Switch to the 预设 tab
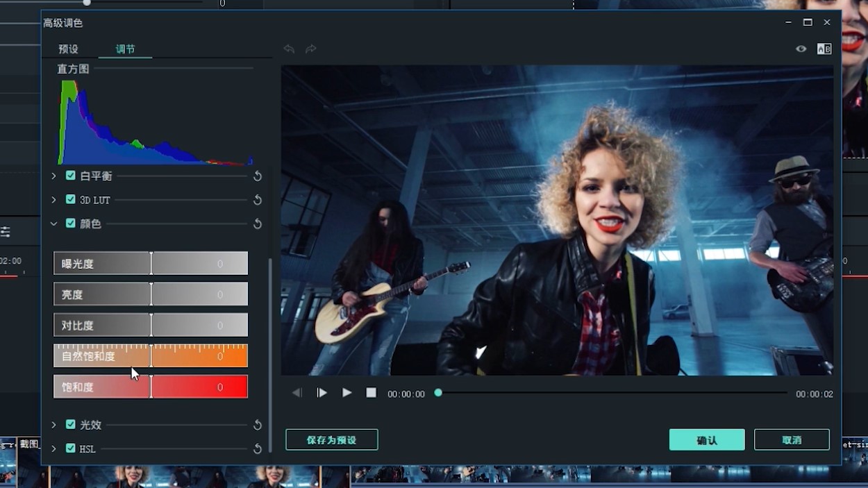 [68, 49]
